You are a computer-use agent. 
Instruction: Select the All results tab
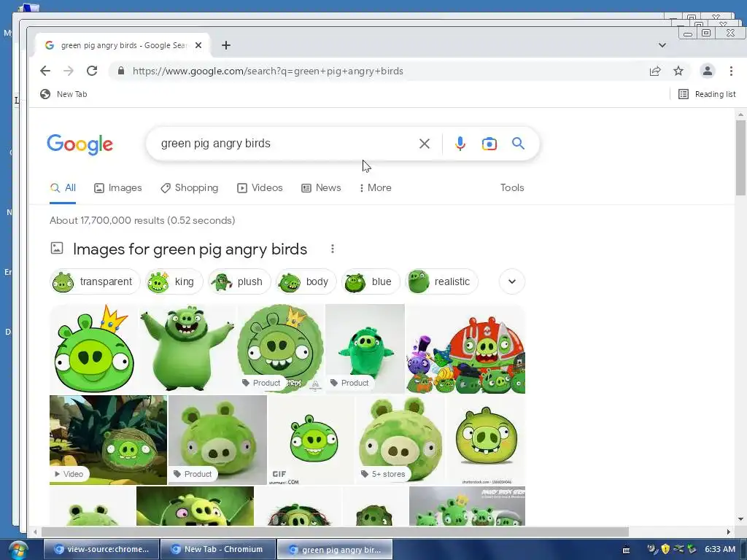tap(63, 187)
